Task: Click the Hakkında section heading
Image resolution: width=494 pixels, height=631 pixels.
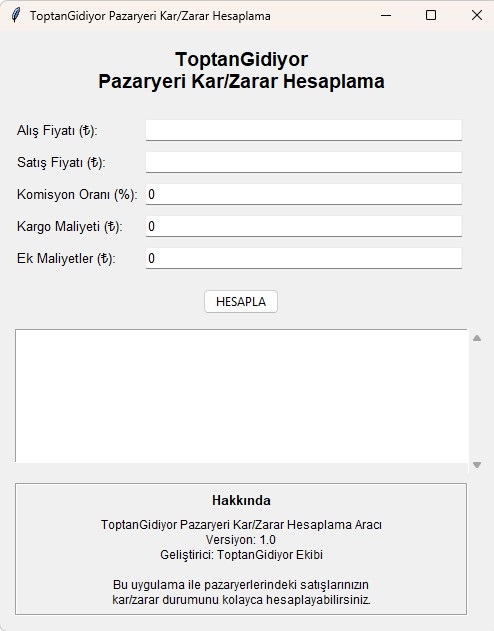Action: 241,500
